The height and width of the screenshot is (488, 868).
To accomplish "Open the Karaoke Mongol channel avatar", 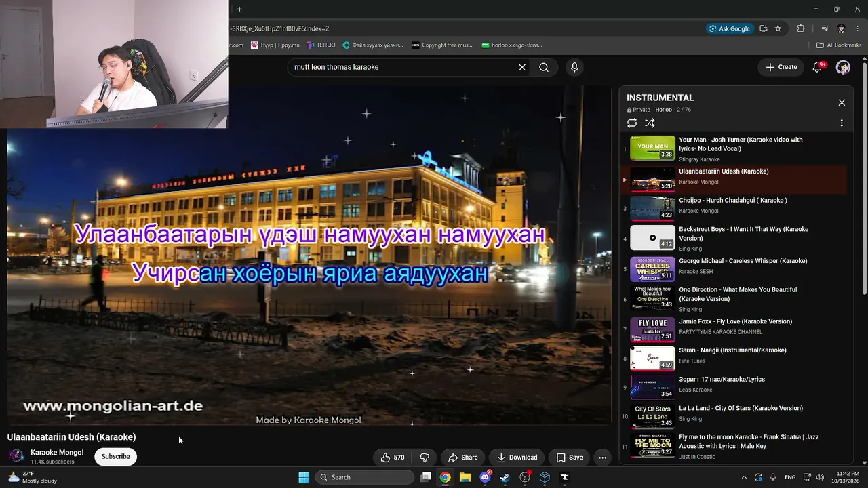I will [x=17, y=456].
